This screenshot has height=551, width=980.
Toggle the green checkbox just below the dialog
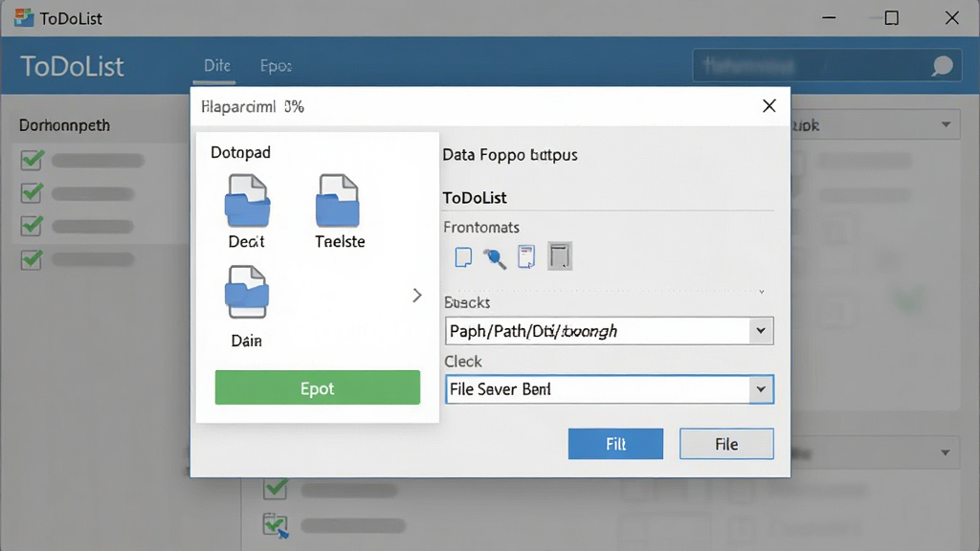click(276, 489)
